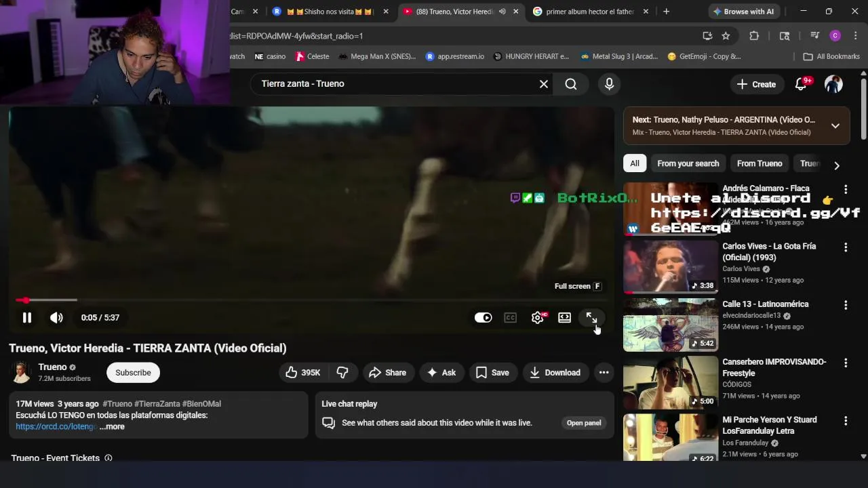Share this video
This screenshot has width=868, height=488.
[387, 372]
